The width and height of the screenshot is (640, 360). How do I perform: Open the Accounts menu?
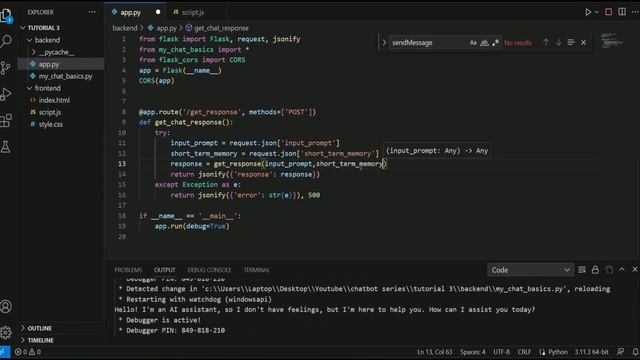pos(6,307)
